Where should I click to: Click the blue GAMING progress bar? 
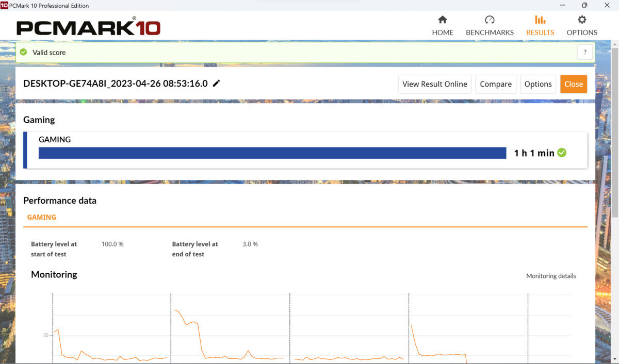click(x=272, y=153)
